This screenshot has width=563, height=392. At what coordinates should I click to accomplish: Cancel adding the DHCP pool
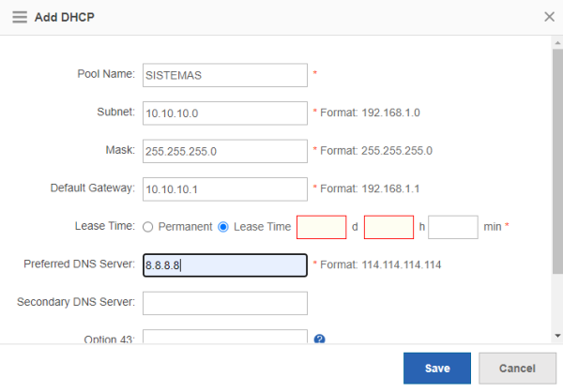pyautogui.click(x=517, y=369)
